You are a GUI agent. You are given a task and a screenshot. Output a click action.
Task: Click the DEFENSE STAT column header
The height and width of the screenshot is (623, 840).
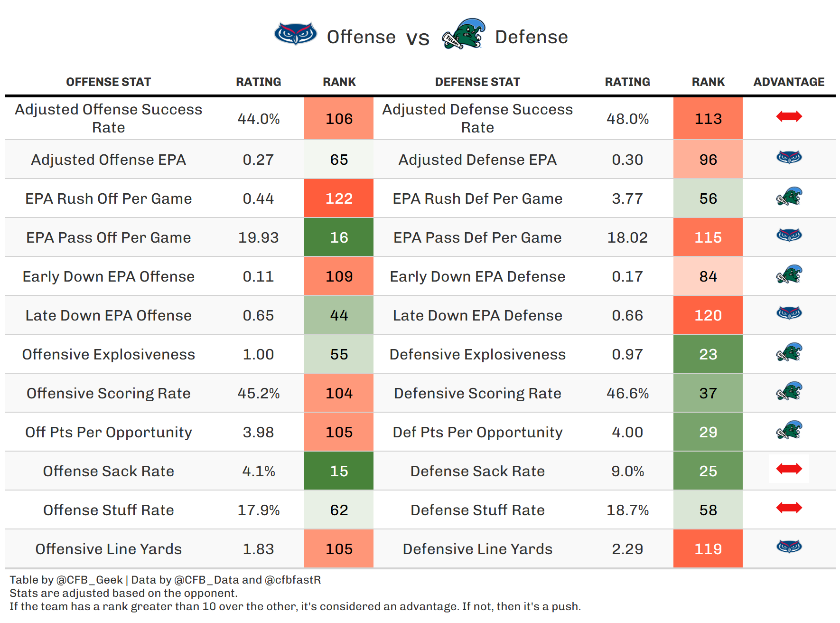477,82
